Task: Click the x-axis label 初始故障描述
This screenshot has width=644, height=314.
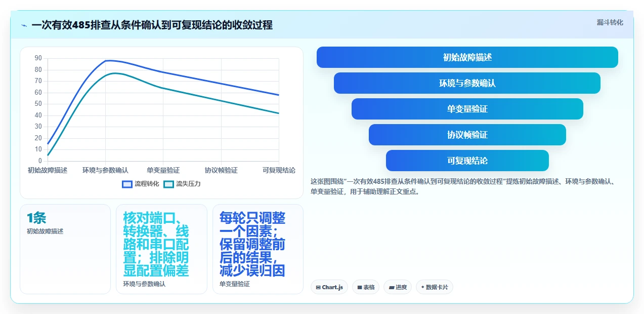Action: point(48,170)
